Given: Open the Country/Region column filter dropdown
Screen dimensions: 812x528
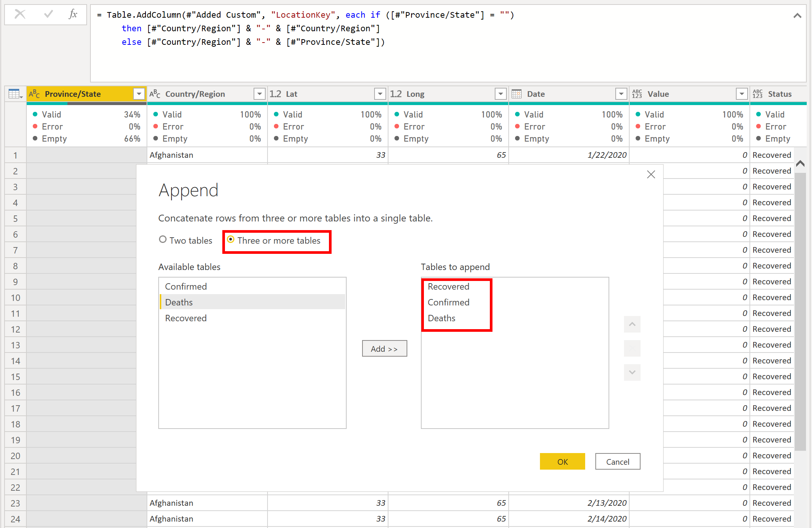Looking at the screenshot, I should (259, 94).
